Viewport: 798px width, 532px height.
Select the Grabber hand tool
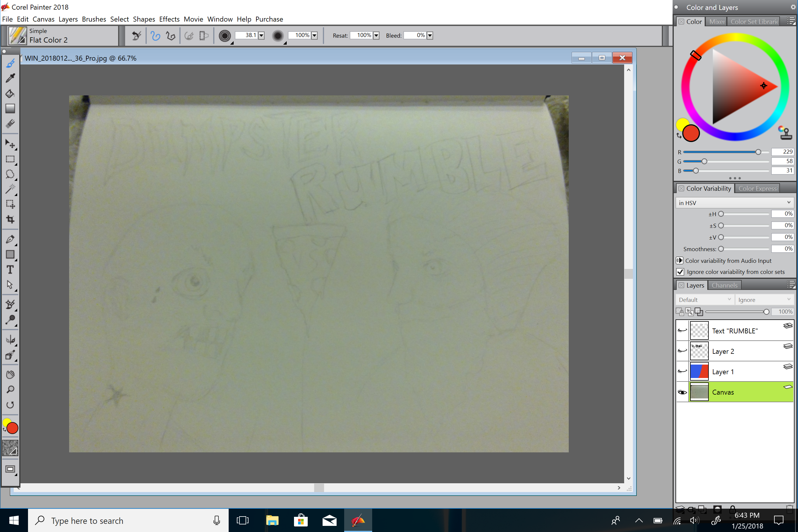coord(10,374)
